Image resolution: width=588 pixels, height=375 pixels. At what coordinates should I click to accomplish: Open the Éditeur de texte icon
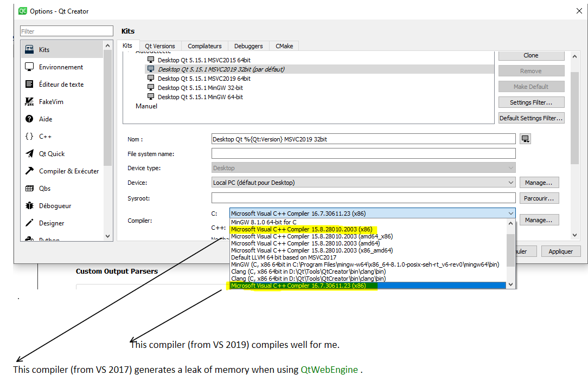[x=29, y=84]
